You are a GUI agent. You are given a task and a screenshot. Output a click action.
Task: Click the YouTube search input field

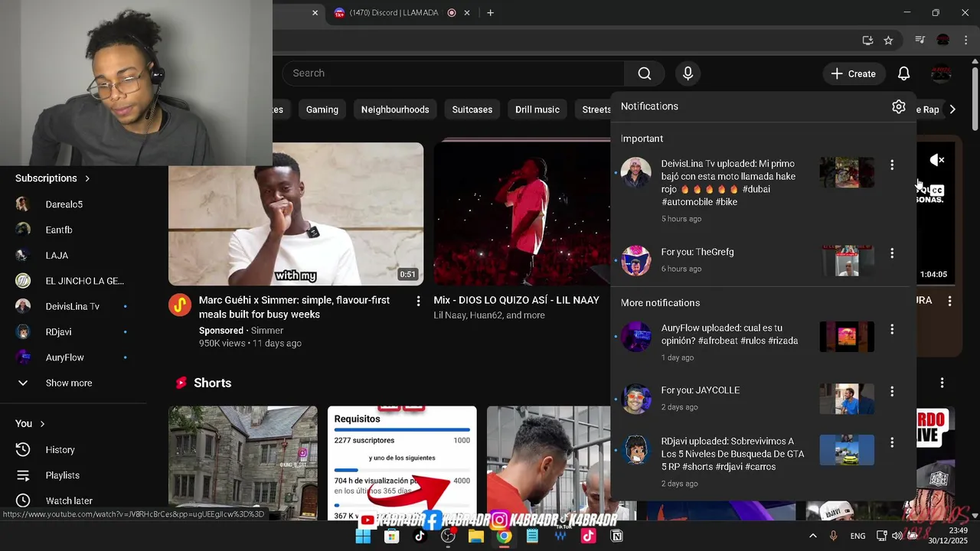[454, 73]
